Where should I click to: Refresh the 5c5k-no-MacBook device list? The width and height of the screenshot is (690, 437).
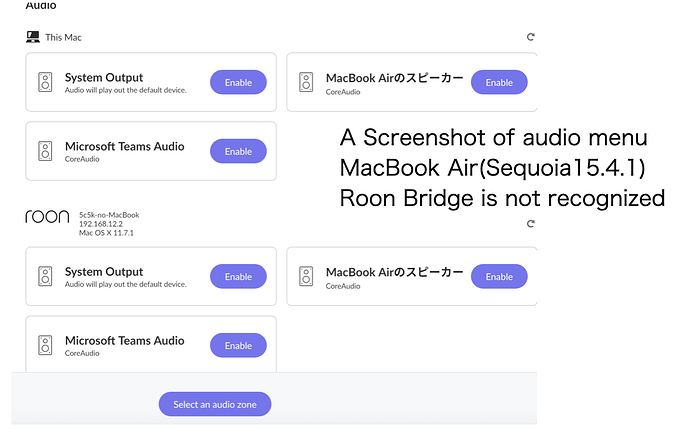531,224
